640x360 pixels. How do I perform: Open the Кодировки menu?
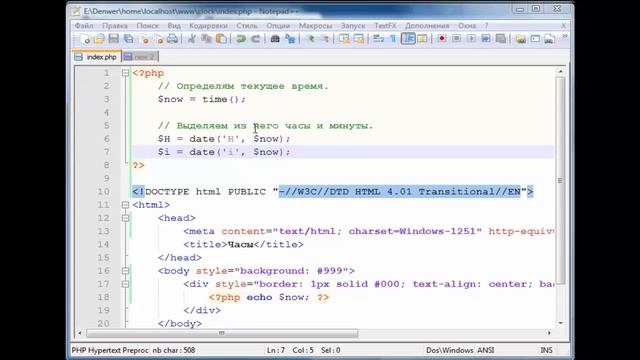(208, 26)
